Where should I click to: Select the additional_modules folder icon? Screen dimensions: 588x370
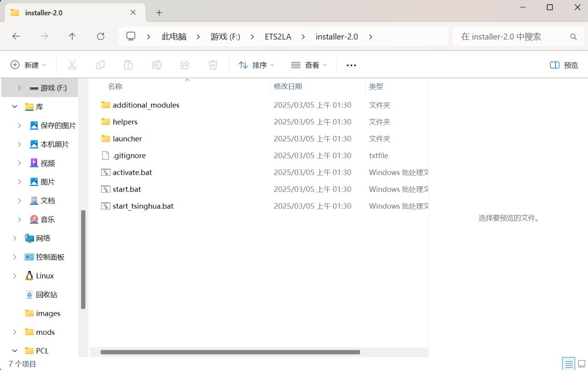[x=106, y=105]
